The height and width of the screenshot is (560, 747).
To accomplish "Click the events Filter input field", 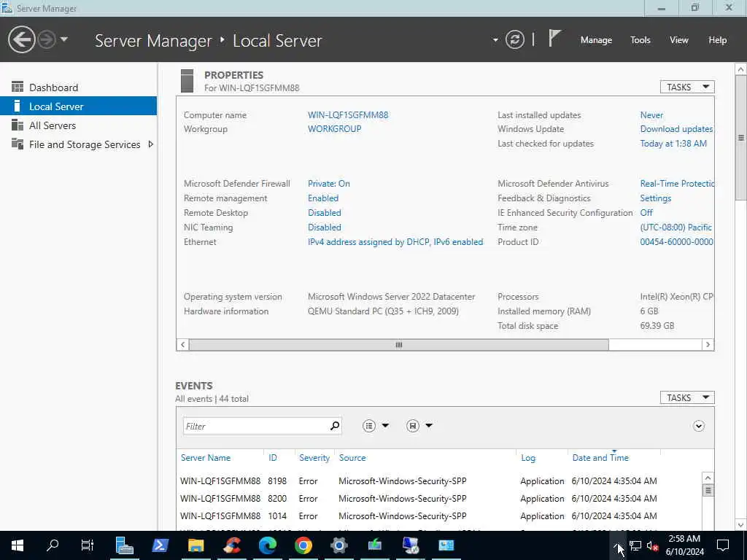I will (255, 426).
